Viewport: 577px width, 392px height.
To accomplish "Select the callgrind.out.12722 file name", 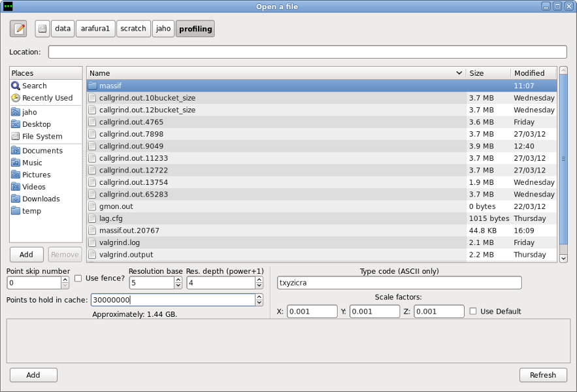I will point(133,170).
